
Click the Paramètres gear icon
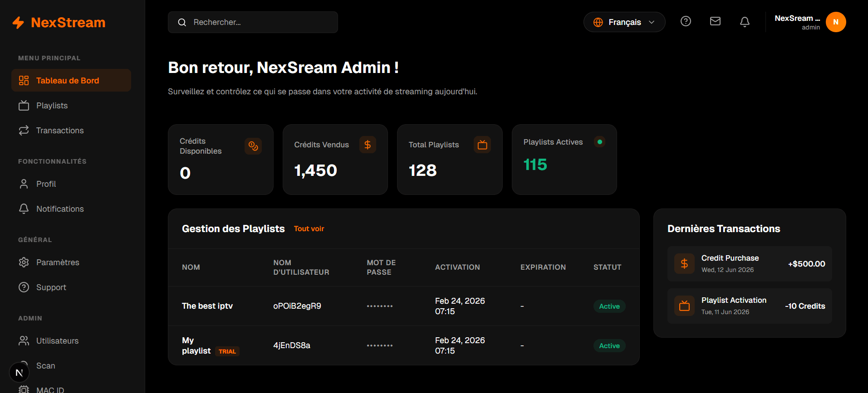point(24,262)
